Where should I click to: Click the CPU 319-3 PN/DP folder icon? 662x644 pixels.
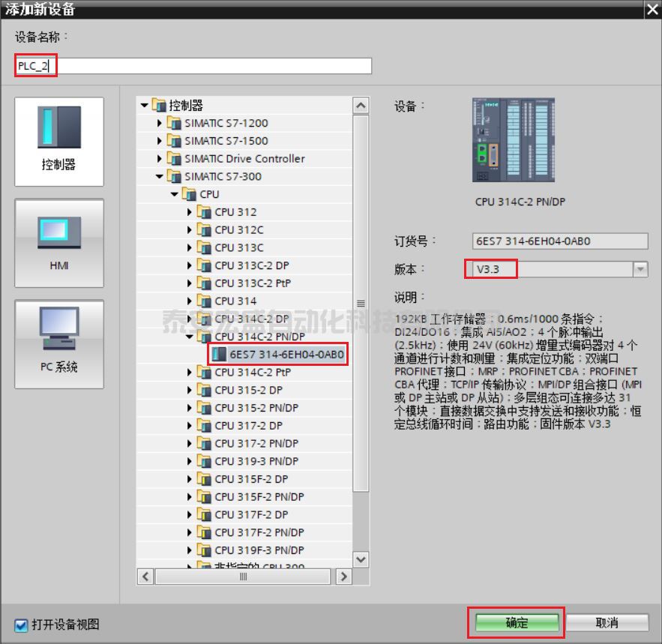click(x=205, y=461)
